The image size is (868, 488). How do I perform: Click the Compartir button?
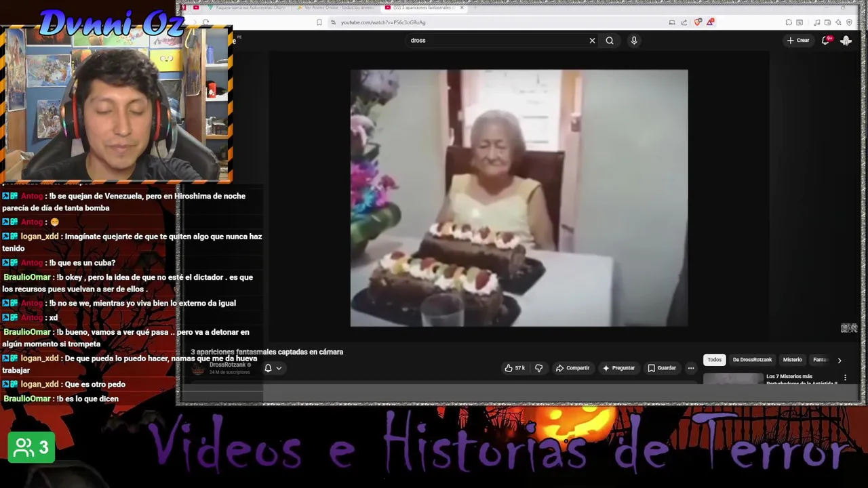coord(572,368)
